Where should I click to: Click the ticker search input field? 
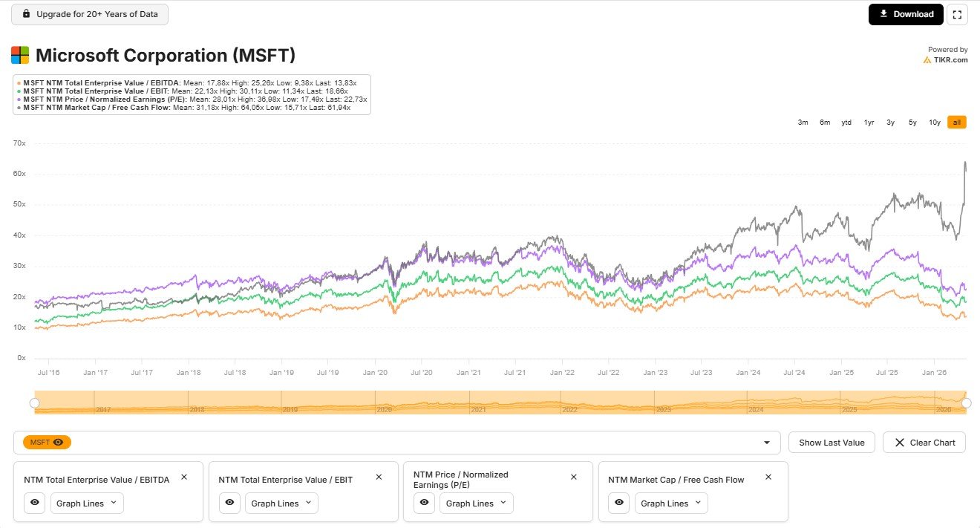(396, 443)
